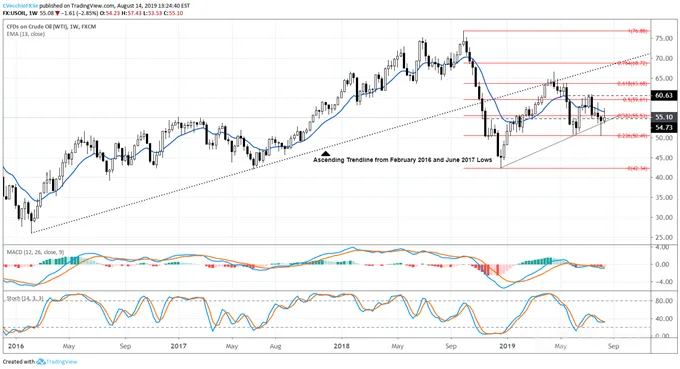Click 'CFDs on Crude Oil (WTI), 1W, FXCM' title

[52, 27]
